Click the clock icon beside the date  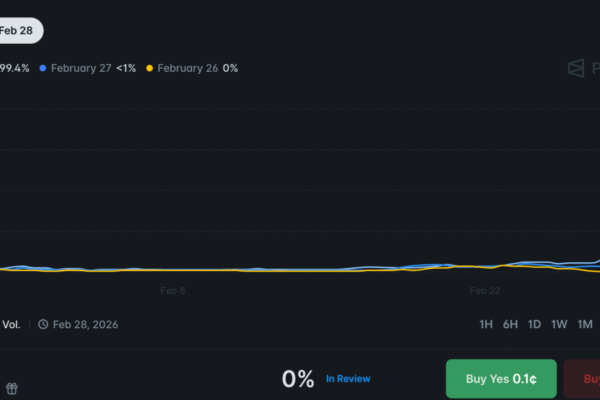(x=43, y=324)
